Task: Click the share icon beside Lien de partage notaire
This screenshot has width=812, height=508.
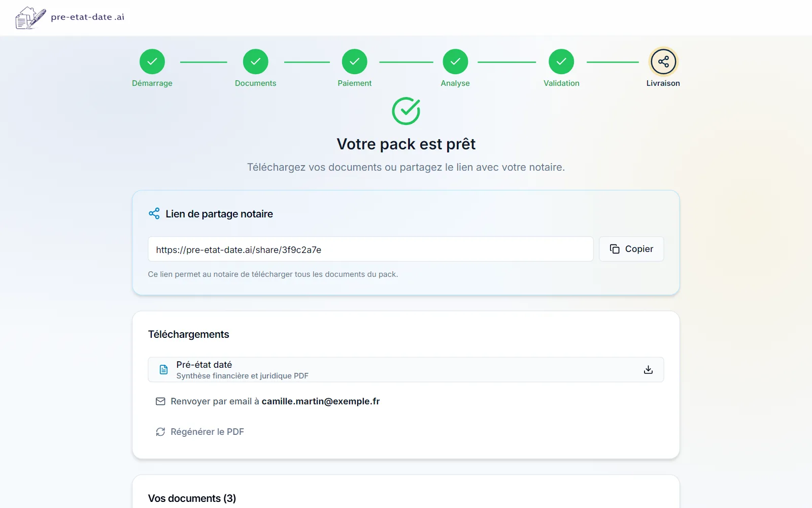Action: [154, 213]
